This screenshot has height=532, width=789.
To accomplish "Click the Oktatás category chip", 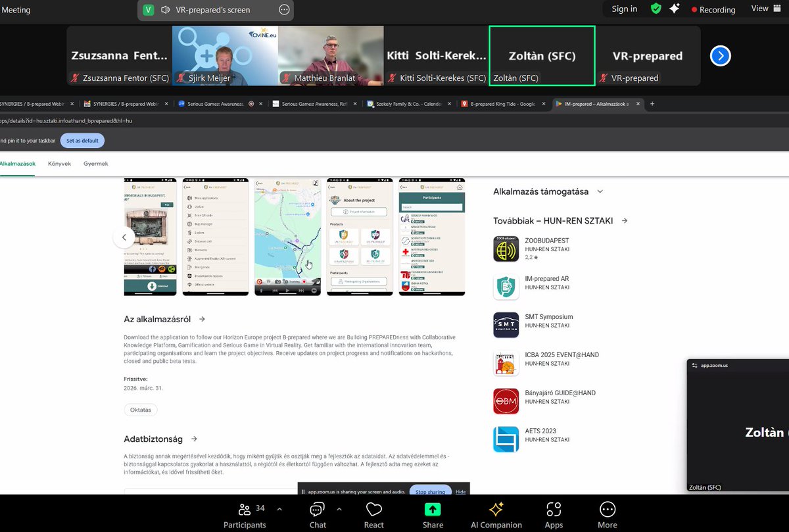I will 141,410.
